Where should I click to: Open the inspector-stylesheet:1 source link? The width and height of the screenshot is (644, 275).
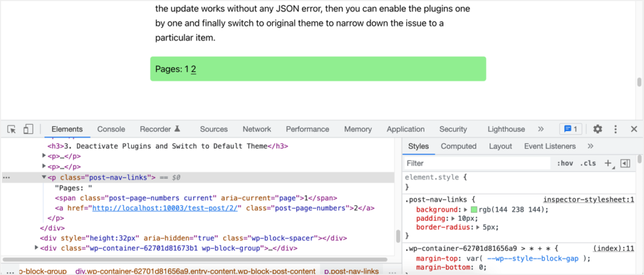click(588, 199)
